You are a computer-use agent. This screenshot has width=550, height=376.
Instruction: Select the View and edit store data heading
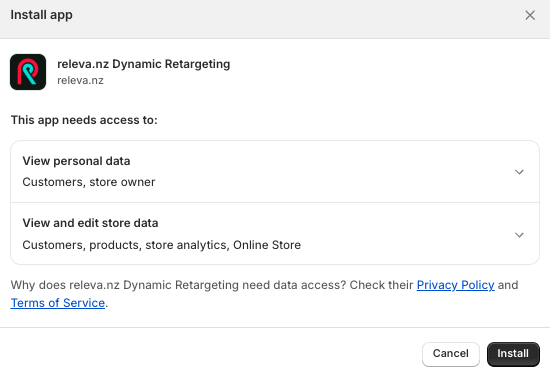(90, 223)
